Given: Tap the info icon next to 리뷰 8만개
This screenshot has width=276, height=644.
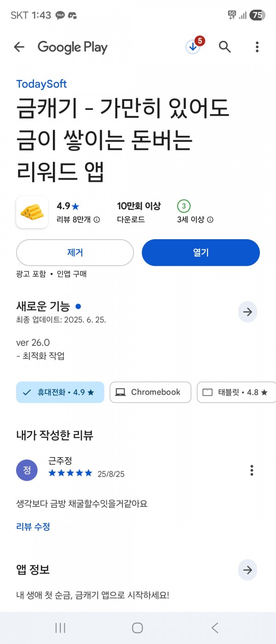Looking at the screenshot, I should click(x=97, y=220).
